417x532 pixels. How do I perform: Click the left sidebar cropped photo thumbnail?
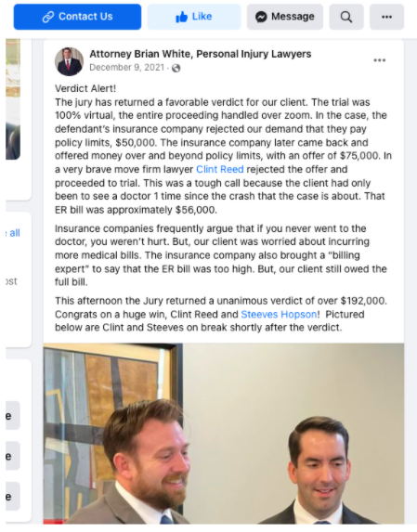pos(13,99)
